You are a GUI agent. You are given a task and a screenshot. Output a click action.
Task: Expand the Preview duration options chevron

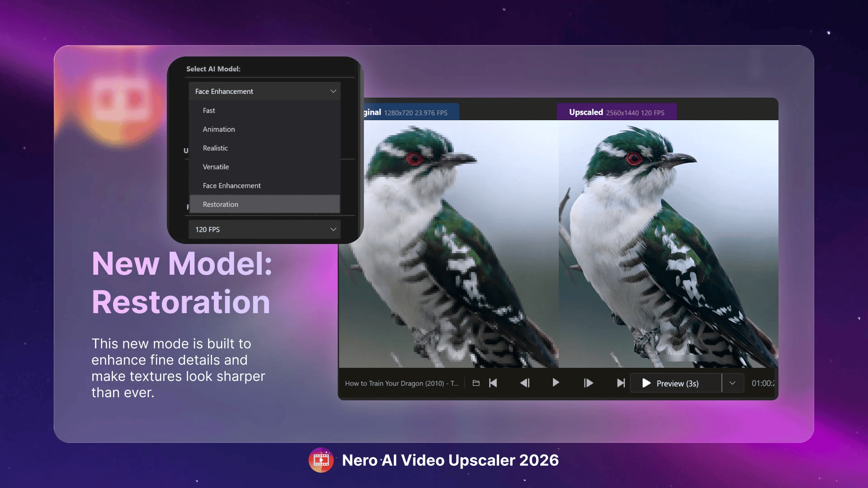pos(732,383)
